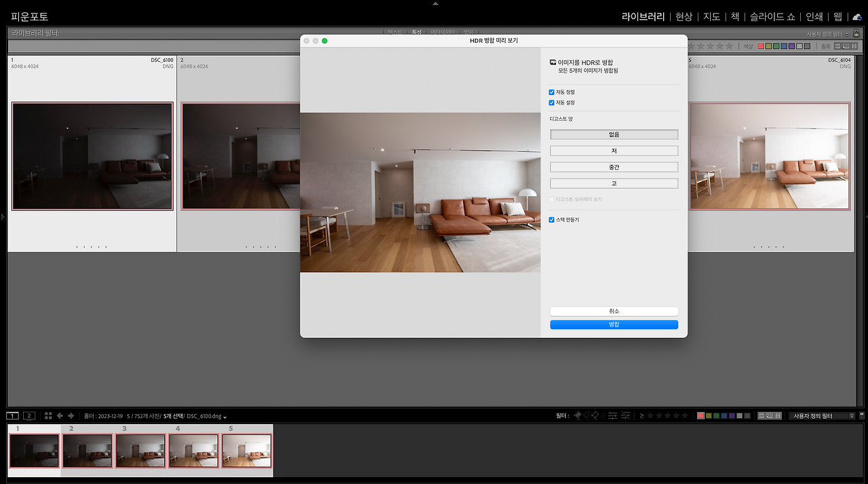Screen dimensions: 868x484
Task: Collapse the top panel arrow
Action: 435,3
